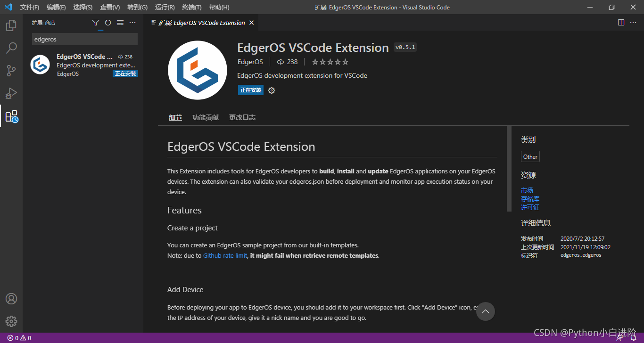Screen dimensions: 644x343
Task: Open Run and Debug view
Action: pos(11,93)
